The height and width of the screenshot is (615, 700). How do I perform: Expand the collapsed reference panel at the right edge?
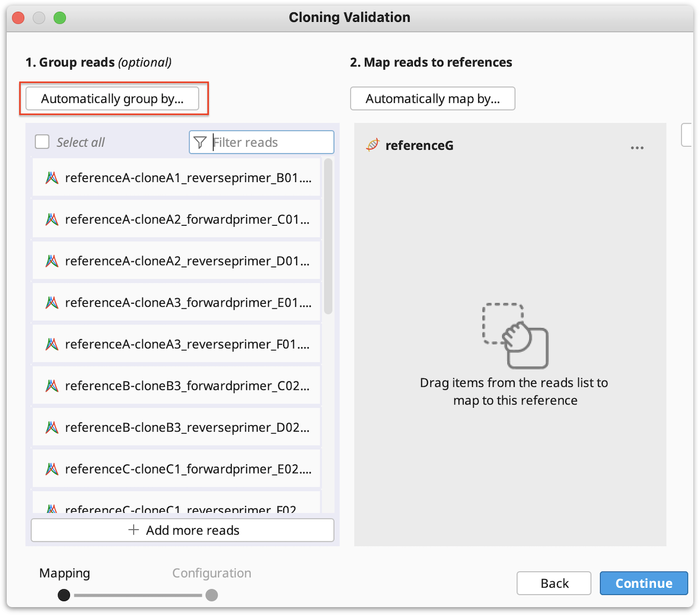click(x=687, y=135)
